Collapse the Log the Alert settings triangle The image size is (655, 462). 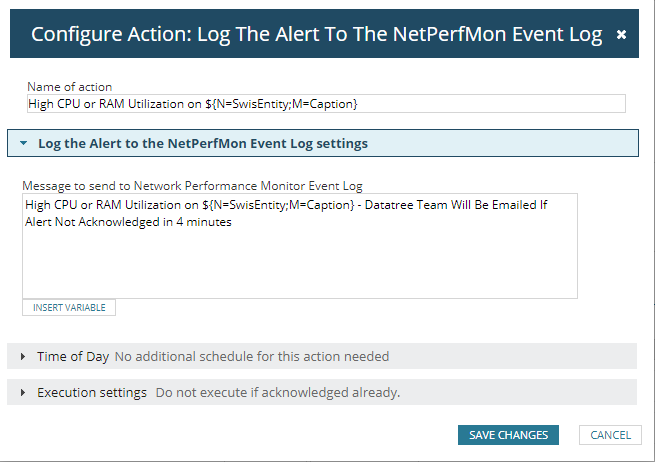tap(23, 144)
